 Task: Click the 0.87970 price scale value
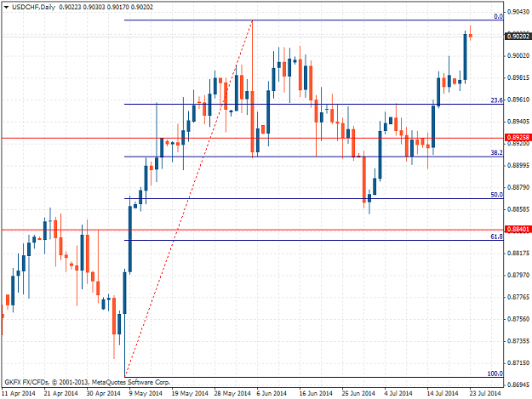(518, 275)
